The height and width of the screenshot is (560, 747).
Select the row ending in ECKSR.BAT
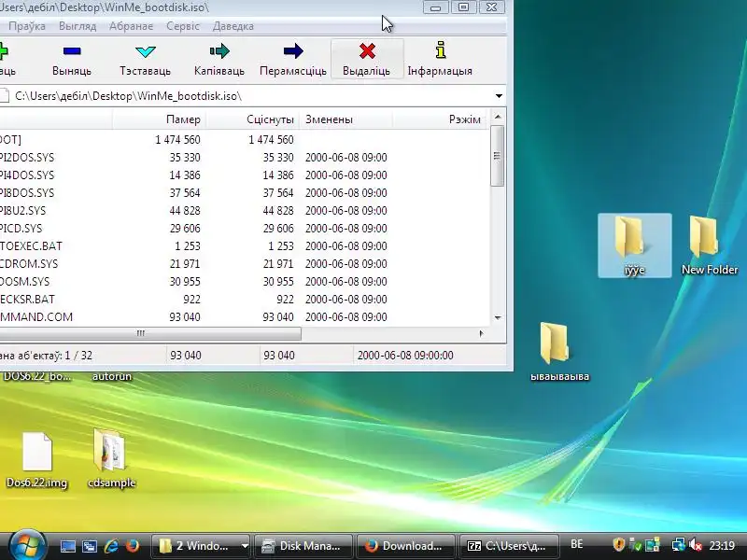244,300
